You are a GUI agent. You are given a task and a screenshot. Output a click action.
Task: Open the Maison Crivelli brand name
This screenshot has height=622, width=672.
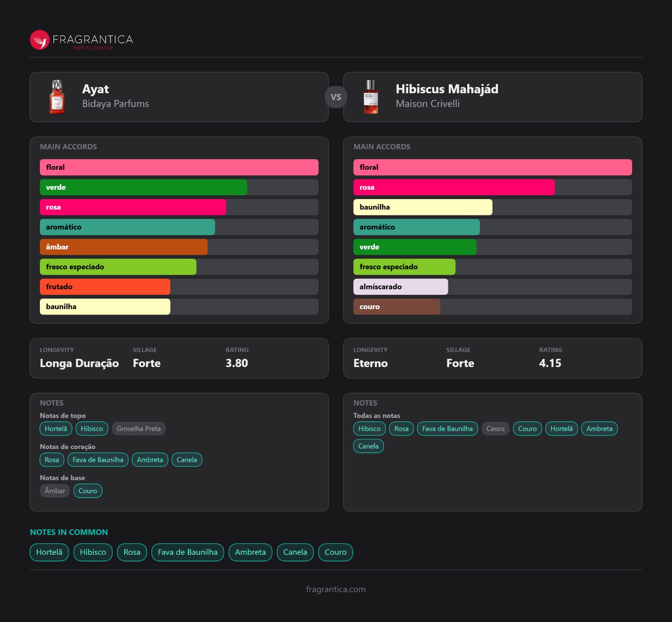pyautogui.click(x=427, y=104)
